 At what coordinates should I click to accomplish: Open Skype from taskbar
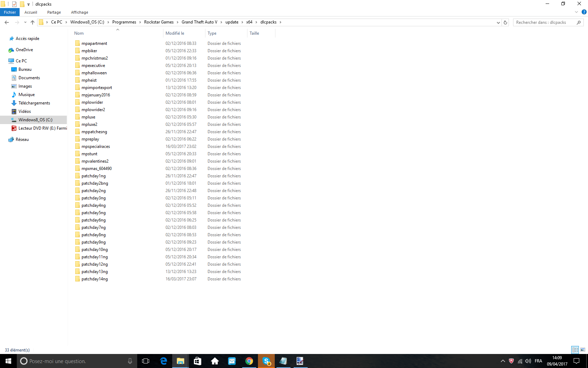pos(266,361)
